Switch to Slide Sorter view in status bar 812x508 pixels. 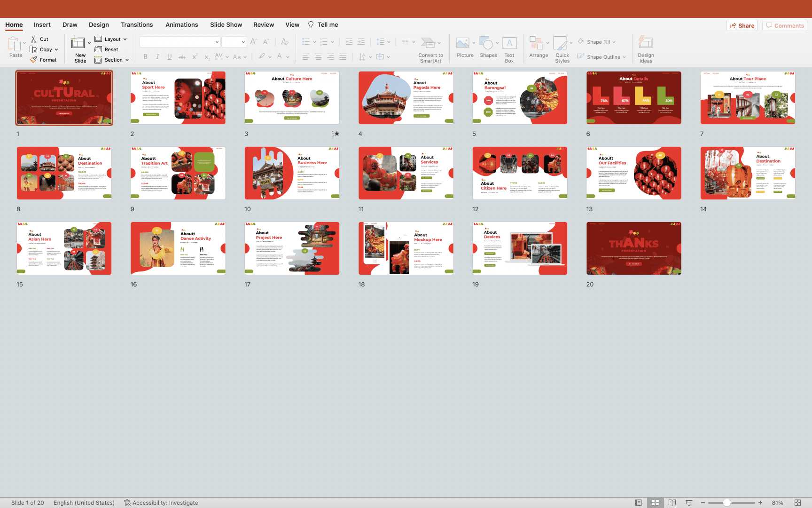point(655,502)
